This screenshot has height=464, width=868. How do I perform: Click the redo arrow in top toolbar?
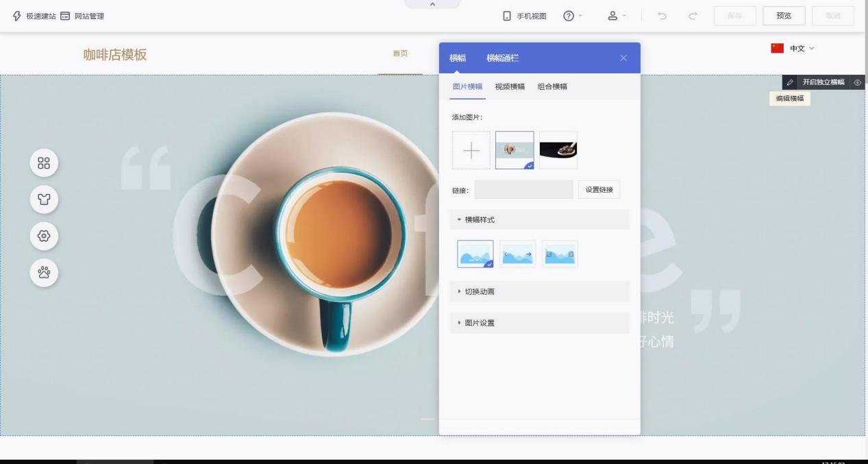[693, 16]
